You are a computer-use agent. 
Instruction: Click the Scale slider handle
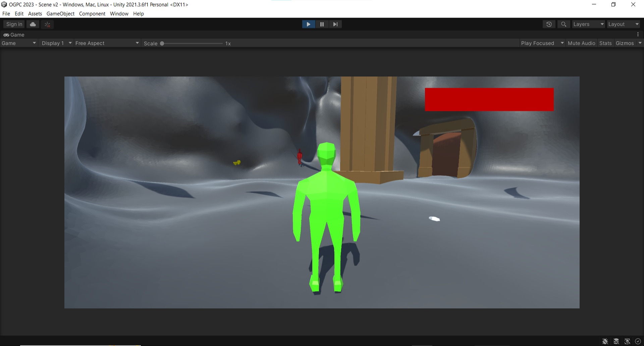pos(162,43)
